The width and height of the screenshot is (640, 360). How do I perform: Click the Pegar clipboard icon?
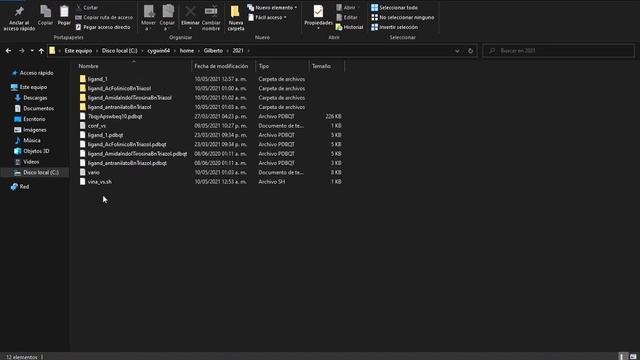click(x=64, y=11)
